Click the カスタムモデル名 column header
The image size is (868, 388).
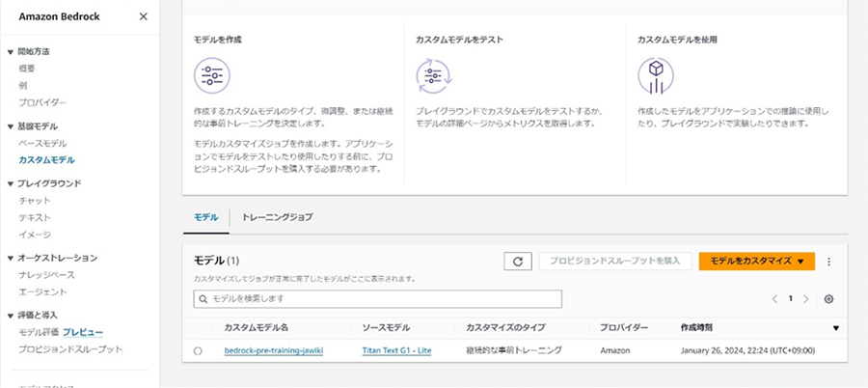click(x=257, y=327)
